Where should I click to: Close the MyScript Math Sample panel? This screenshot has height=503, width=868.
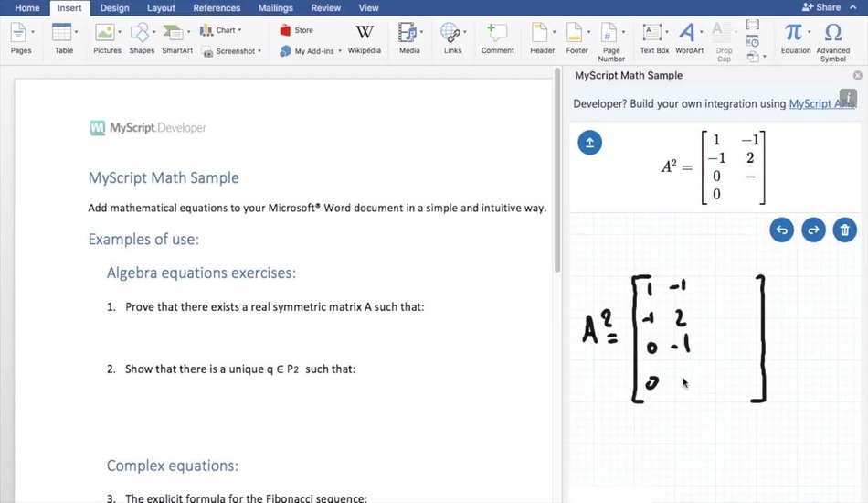[x=857, y=76]
